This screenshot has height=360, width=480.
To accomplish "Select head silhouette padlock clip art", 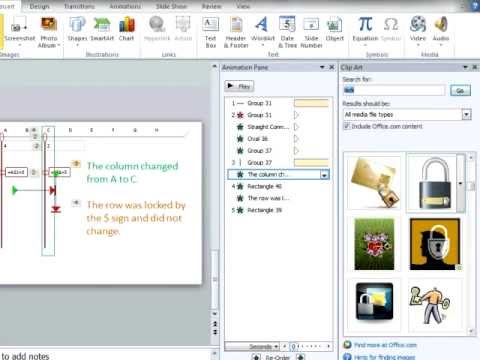I will [435, 244].
